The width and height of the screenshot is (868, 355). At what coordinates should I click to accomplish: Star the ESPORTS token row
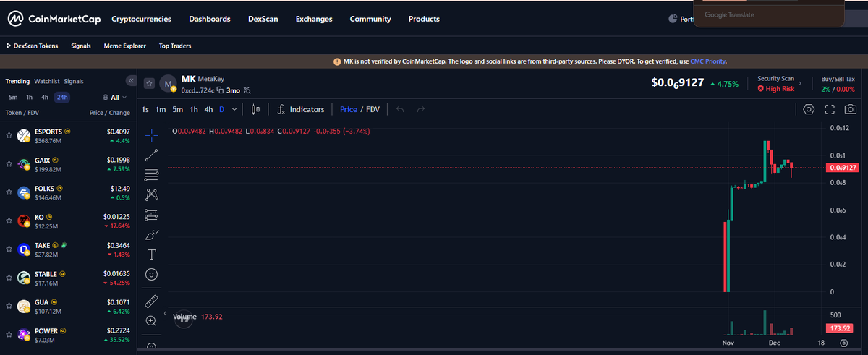click(x=9, y=135)
